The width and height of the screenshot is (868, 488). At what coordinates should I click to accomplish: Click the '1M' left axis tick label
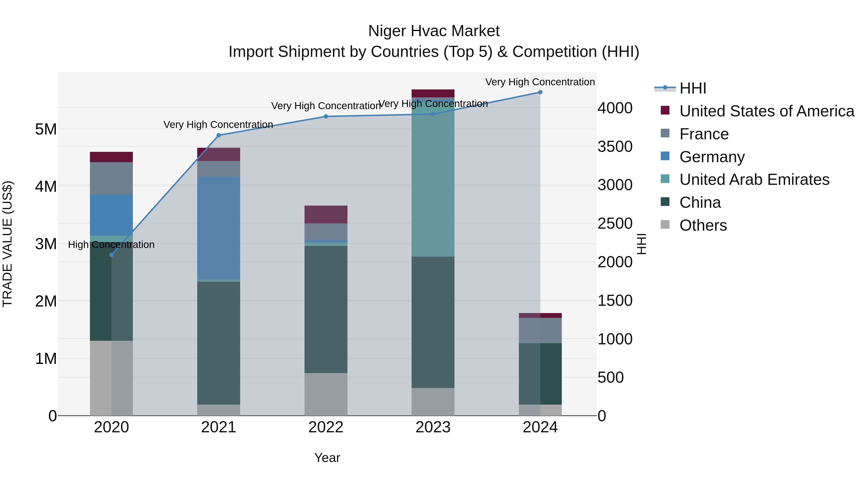(x=46, y=359)
